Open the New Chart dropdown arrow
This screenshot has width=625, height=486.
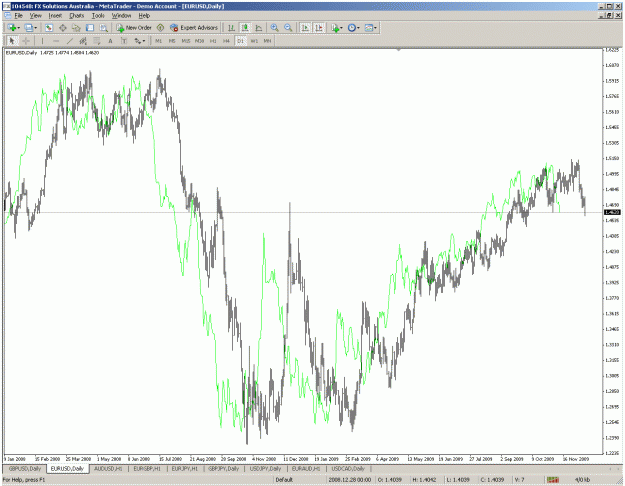[18, 28]
